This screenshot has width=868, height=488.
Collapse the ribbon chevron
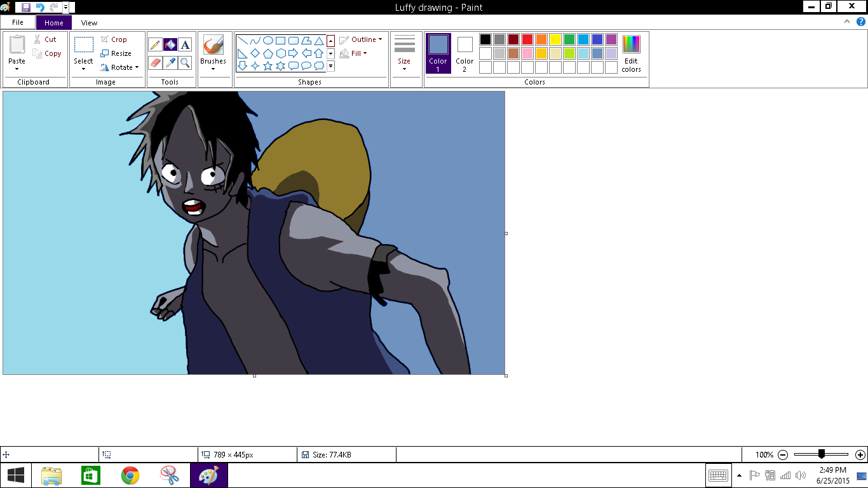click(x=847, y=22)
